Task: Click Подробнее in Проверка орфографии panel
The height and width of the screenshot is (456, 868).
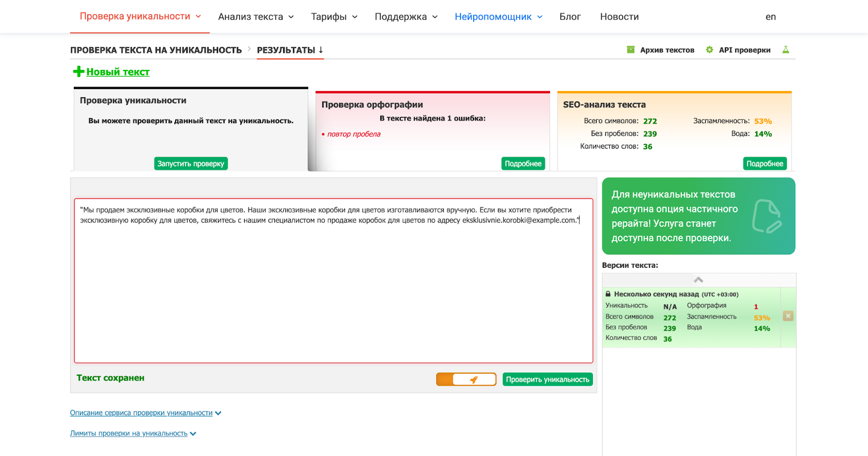Action: click(523, 164)
